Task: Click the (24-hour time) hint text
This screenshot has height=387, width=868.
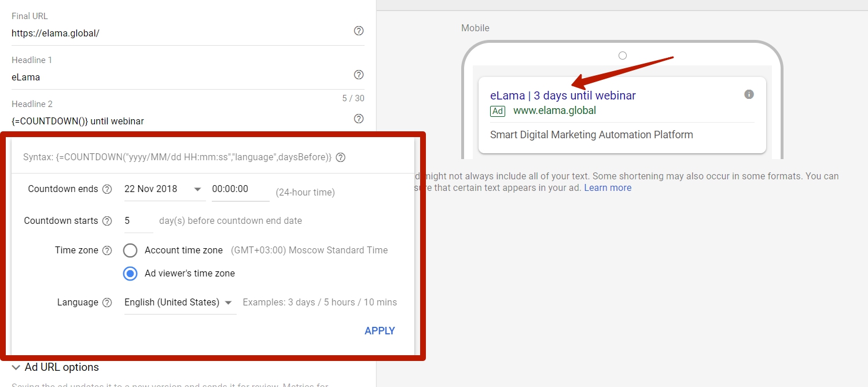Action: tap(305, 192)
